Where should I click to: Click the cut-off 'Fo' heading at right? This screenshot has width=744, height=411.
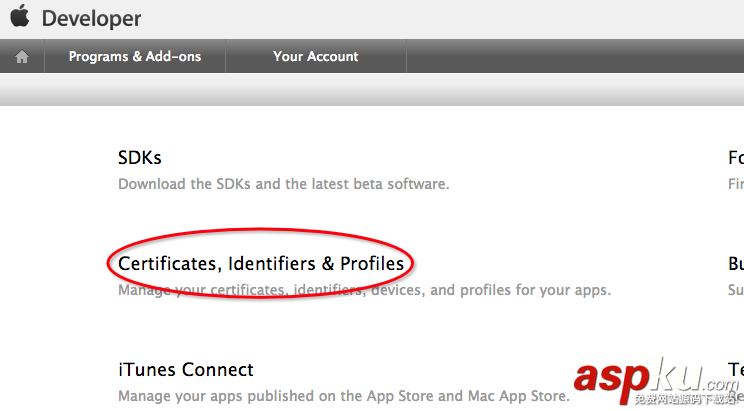[x=736, y=158]
